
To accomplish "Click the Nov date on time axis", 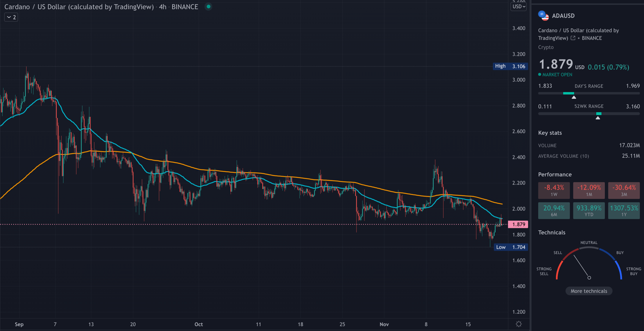I will pyautogui.click(x=384, y=324).
